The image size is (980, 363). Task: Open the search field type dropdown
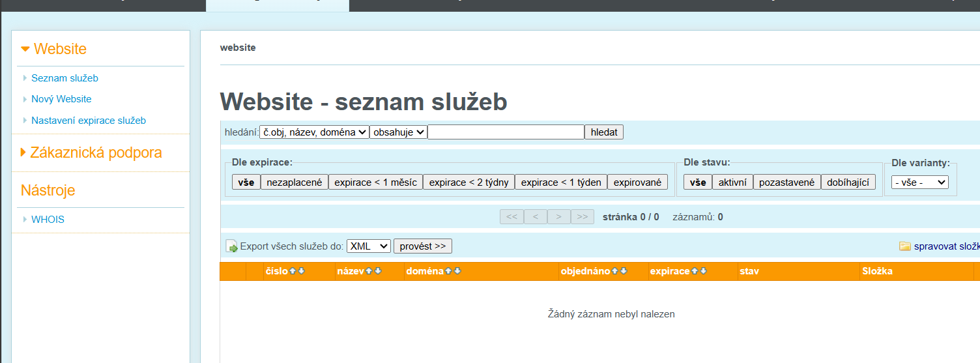(314, 132)
